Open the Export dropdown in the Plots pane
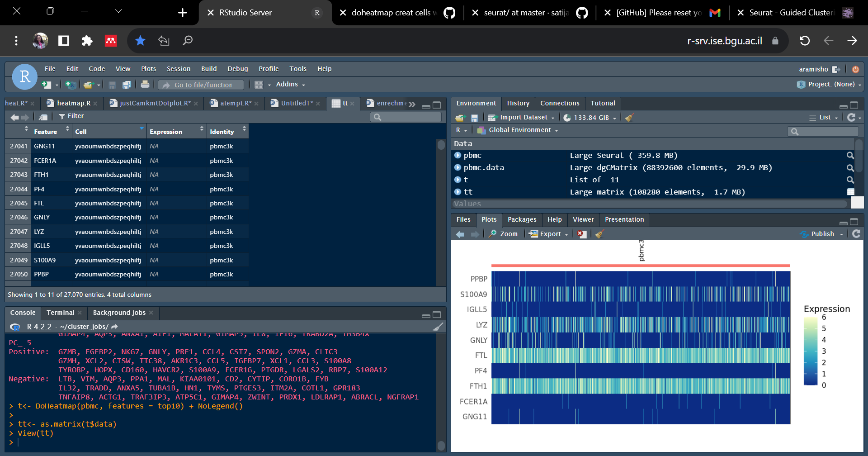868x456 pixels. point(548,234)
